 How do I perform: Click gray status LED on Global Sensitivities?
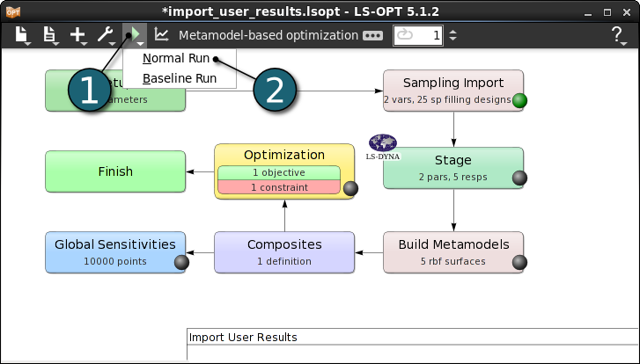click(x=181, y=262)
